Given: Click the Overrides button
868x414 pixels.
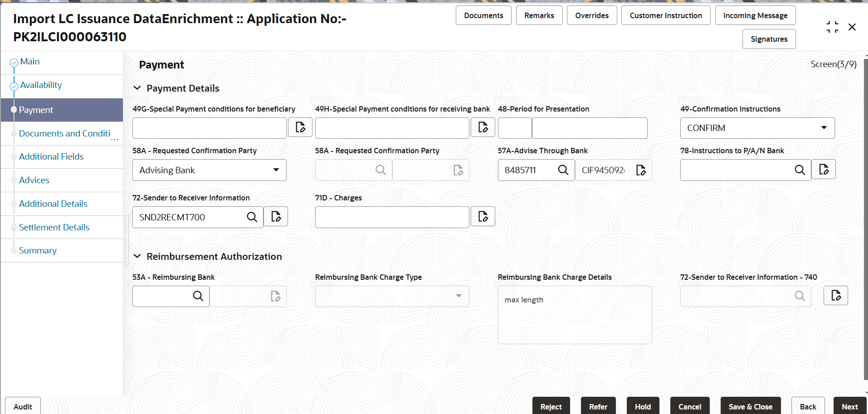Looking at the screenshot, I should (592, 15).
